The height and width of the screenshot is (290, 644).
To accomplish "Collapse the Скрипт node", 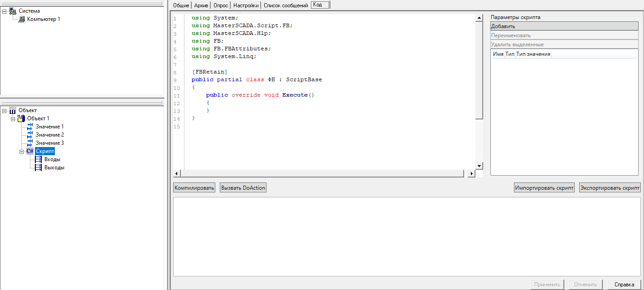I will (x=22, y=151).
